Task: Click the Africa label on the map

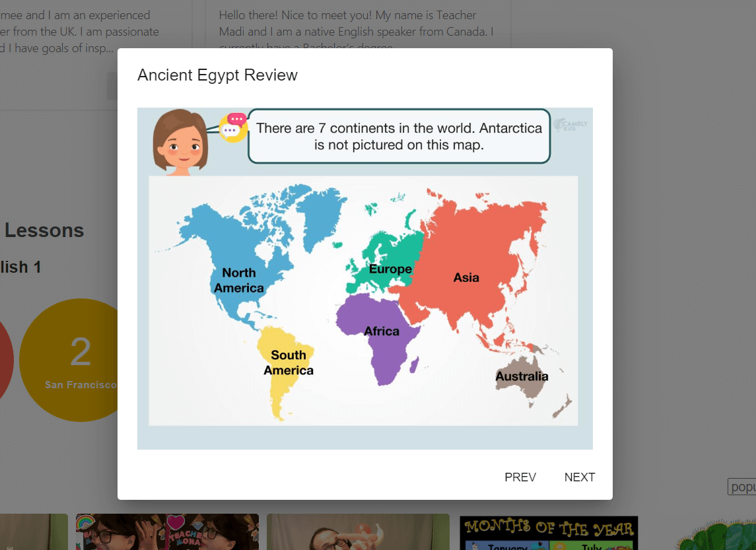Action: pyautogui.click(x=382, y=331)
